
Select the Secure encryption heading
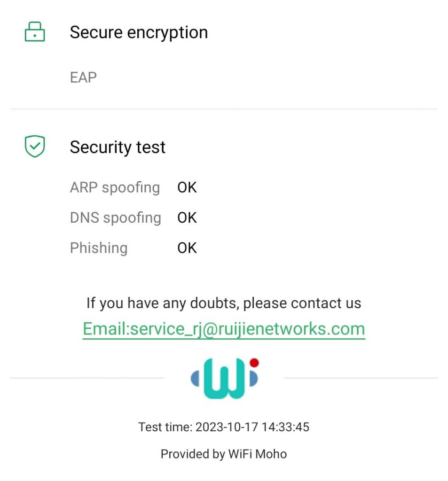(x=139, y=32)
